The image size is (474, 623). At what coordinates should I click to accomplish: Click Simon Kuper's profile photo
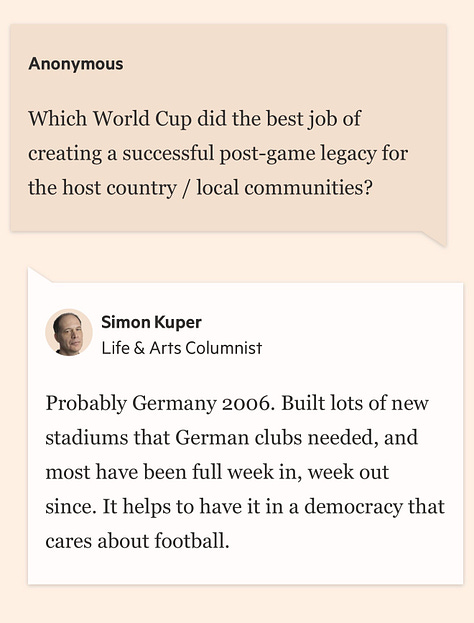coord(69,332)
